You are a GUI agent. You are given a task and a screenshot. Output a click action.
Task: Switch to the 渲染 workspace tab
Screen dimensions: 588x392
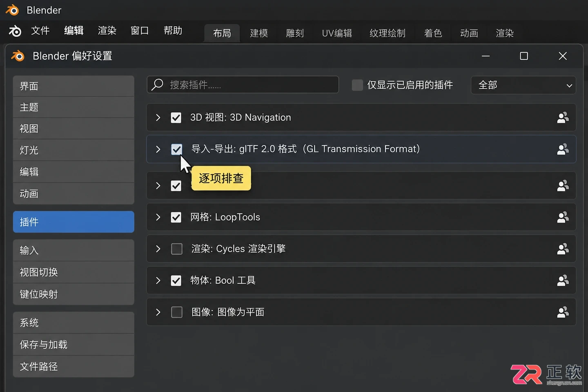tap(505, 33)
